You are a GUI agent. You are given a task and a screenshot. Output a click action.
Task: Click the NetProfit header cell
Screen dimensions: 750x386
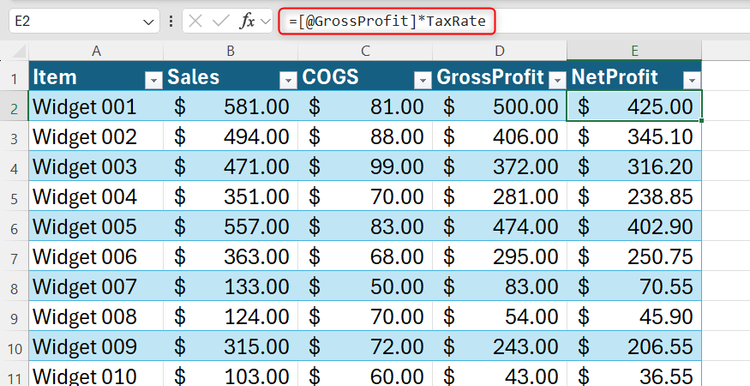634,77
